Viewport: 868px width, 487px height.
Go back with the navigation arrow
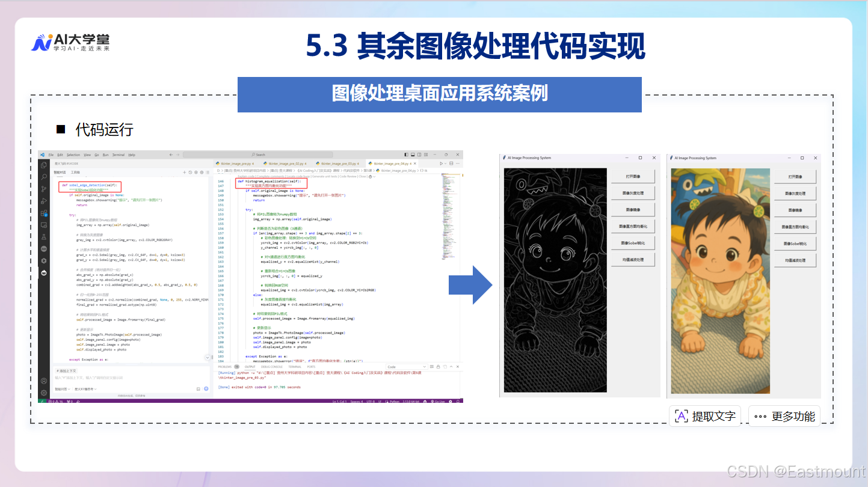171,155
